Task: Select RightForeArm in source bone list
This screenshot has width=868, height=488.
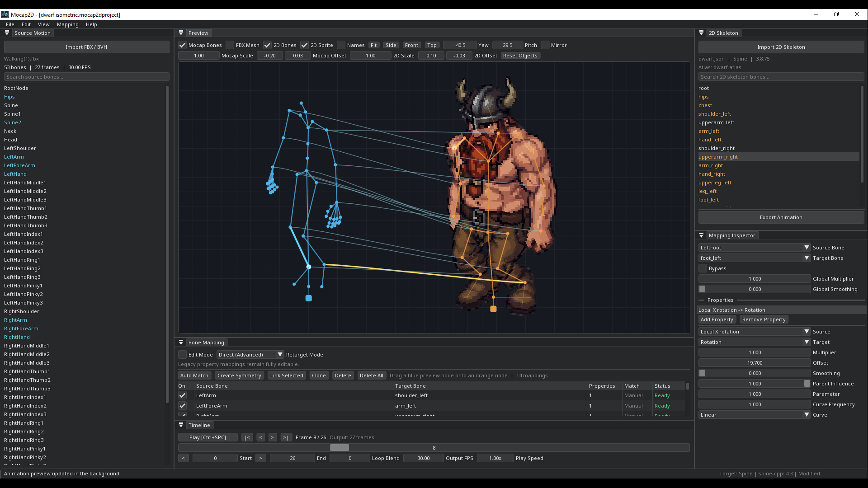Action: pyautogui.click(x=21, y=328)
